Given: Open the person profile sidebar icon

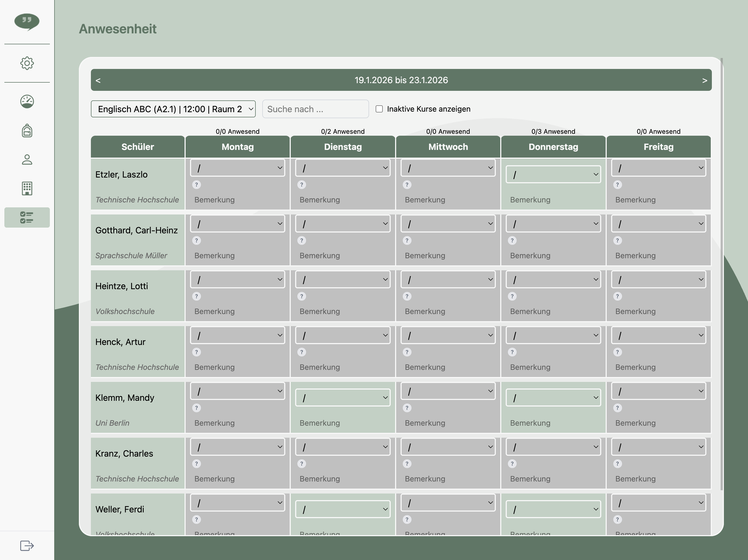Looking at the screenshot, I should (x=27, y=159).
